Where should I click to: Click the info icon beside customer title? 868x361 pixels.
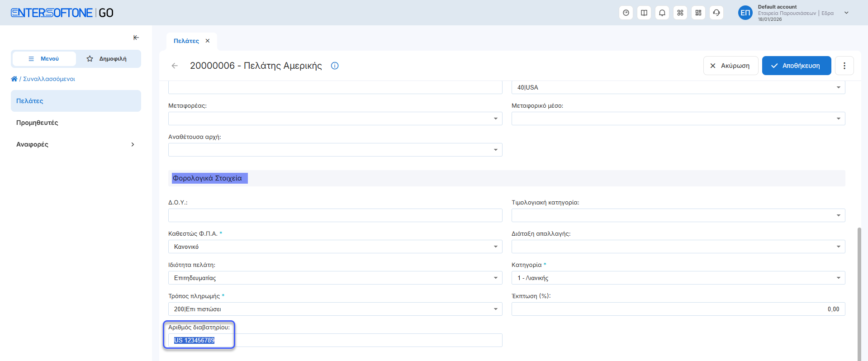pos(335,66)
